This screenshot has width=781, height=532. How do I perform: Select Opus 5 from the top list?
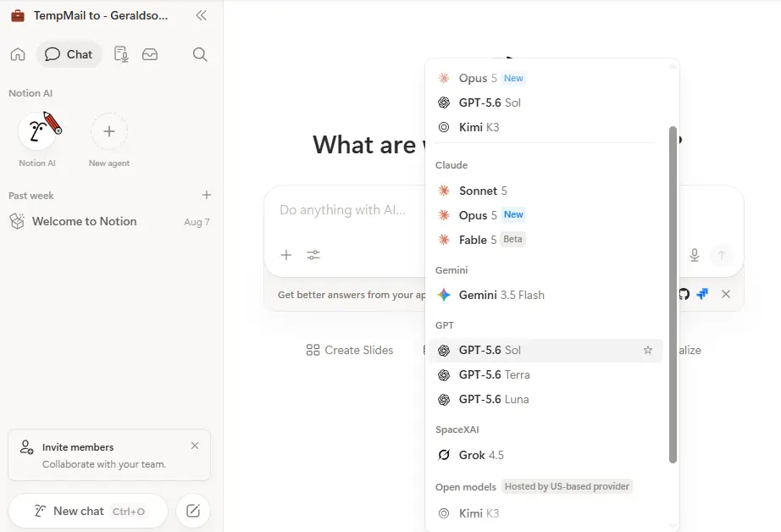[546, 78]
